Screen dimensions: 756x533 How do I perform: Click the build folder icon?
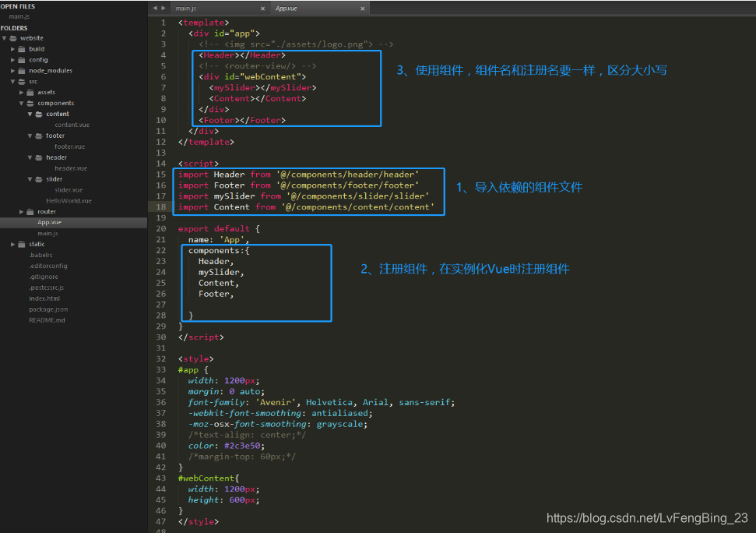point(22,49)
